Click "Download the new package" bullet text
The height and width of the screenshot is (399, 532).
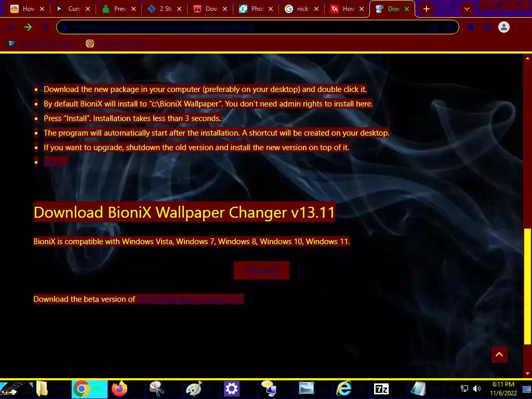205,89
